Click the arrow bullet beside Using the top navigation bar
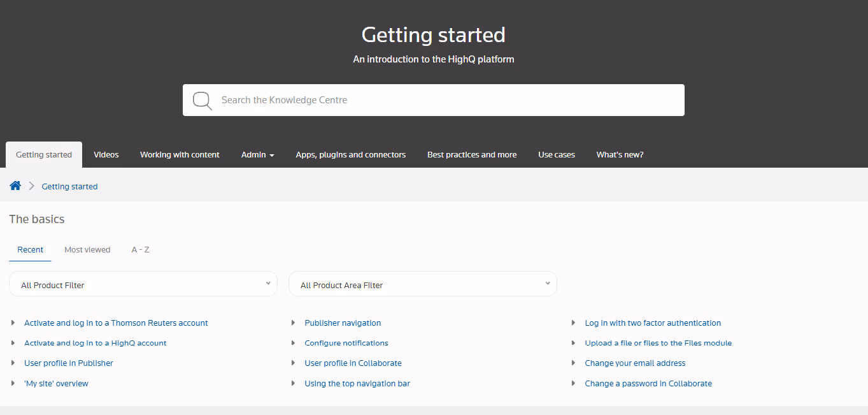This screenshot has height=415, width=868. tap(293, 383)
